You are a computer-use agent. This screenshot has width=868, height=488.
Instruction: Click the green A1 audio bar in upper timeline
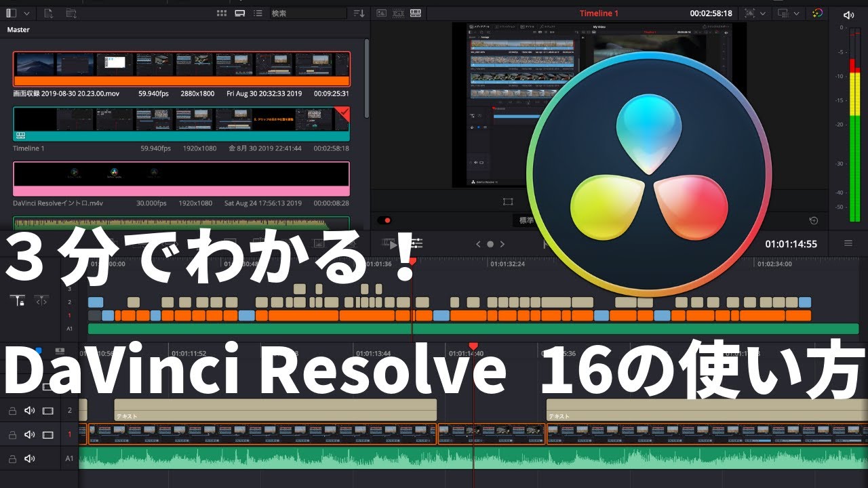pyautogui.click(x=473, y=329)
